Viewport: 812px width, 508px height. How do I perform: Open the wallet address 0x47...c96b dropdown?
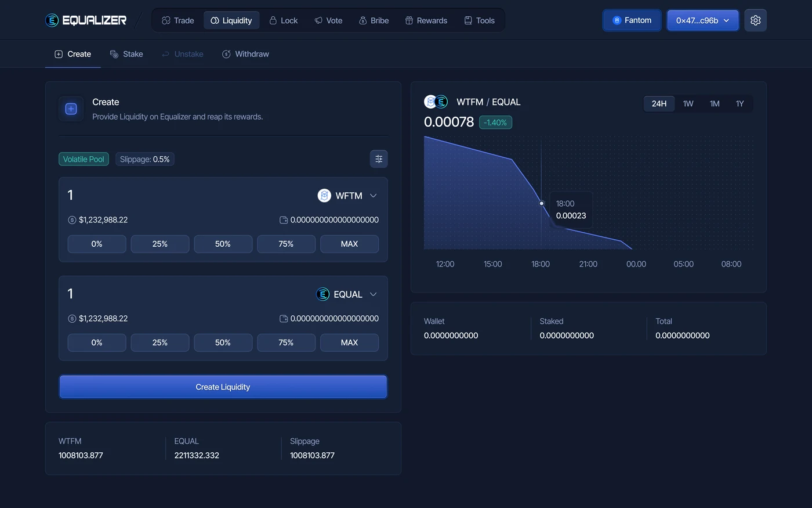click(x=703, y=20)
